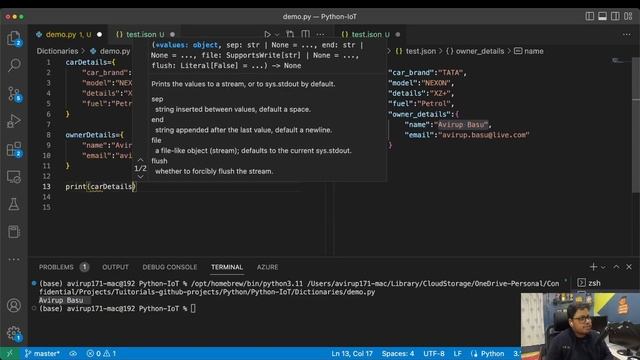Click "owner_details" key in test.json
This screenshot has height=360, width=640.
pos(420,114)
